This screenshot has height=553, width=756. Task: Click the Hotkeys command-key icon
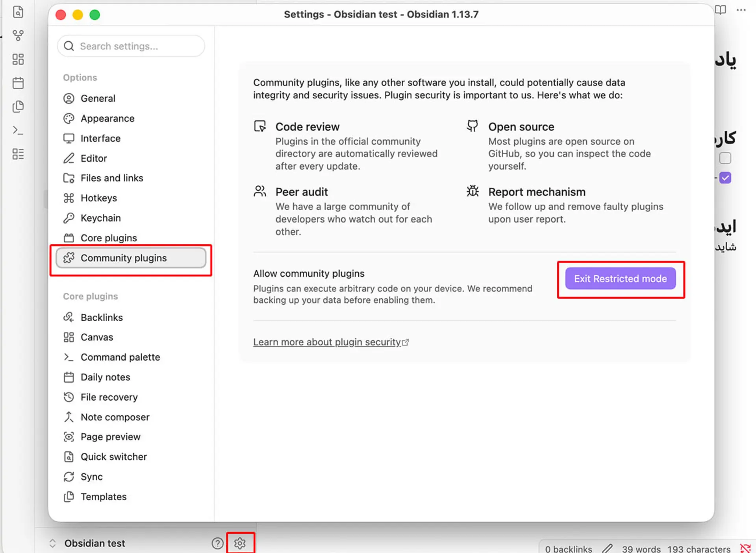click(x=69, y=198)
